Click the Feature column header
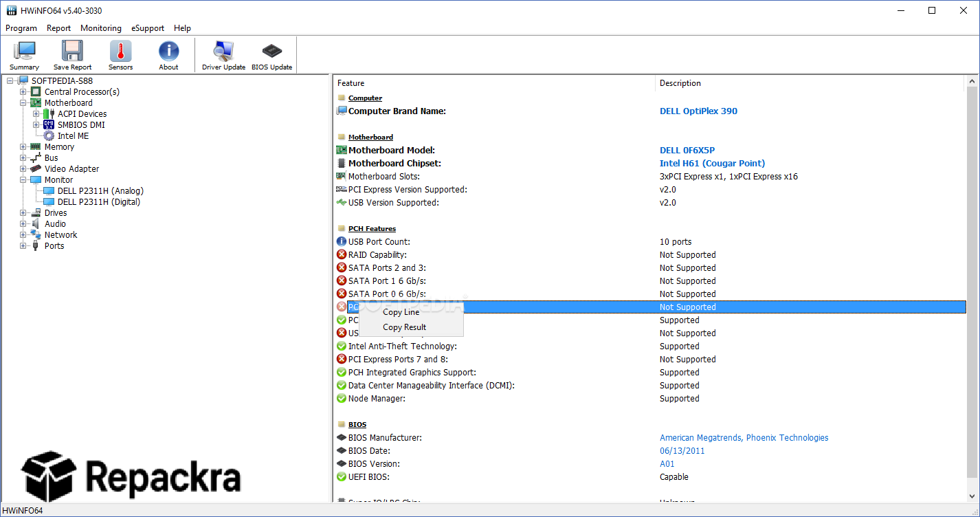 pos(495,83)
